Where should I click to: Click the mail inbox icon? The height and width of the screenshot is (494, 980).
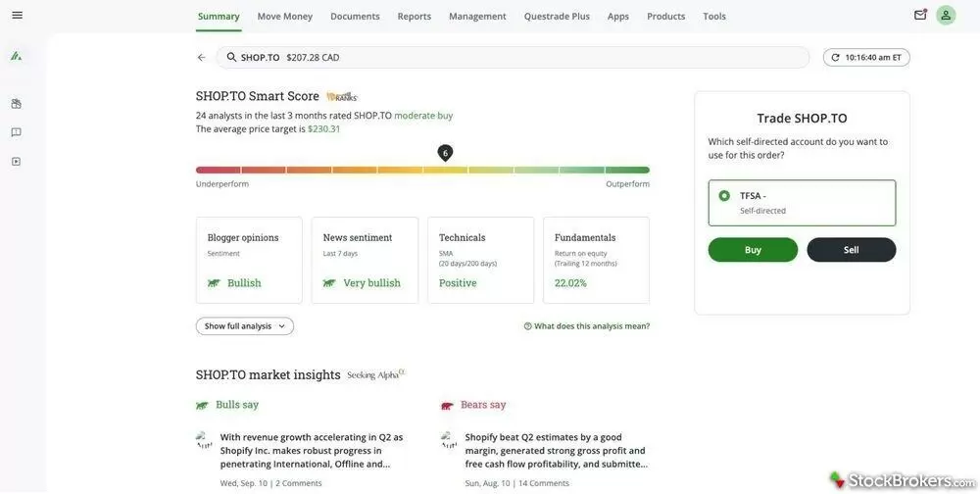pyautogui.click(x=920, y=15)
